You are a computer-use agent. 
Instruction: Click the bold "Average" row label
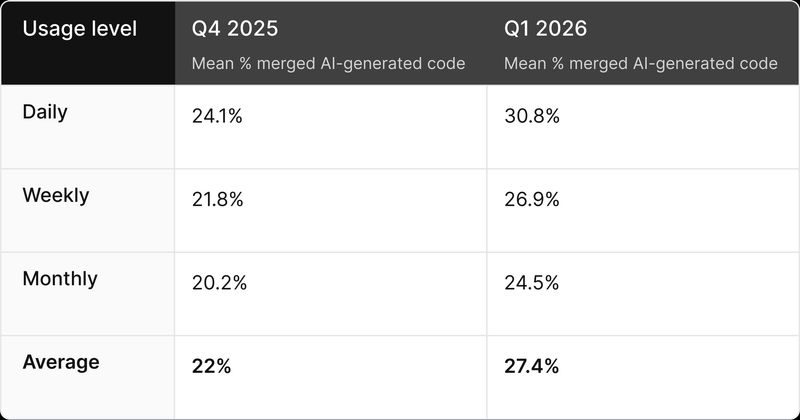[x=60, y=362]
